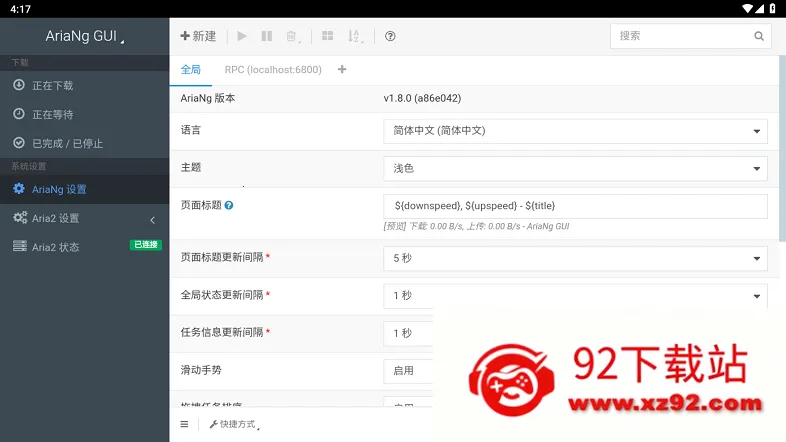Viewport: 786px width, 442px height.
Task: Open 页面标题更新间隔 dropdown
Action: point(575,259)
